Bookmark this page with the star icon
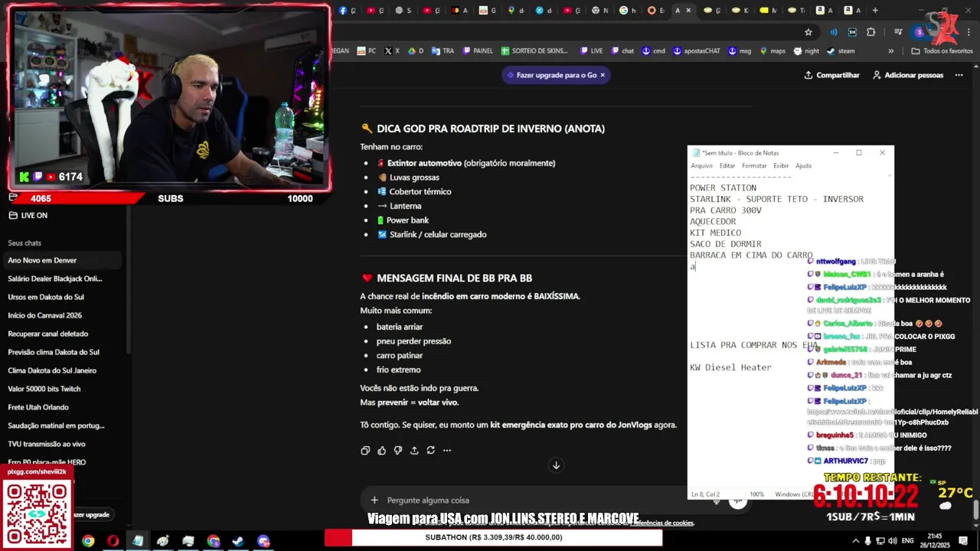This screenshot has width=980, height=551. coord(808,32)
